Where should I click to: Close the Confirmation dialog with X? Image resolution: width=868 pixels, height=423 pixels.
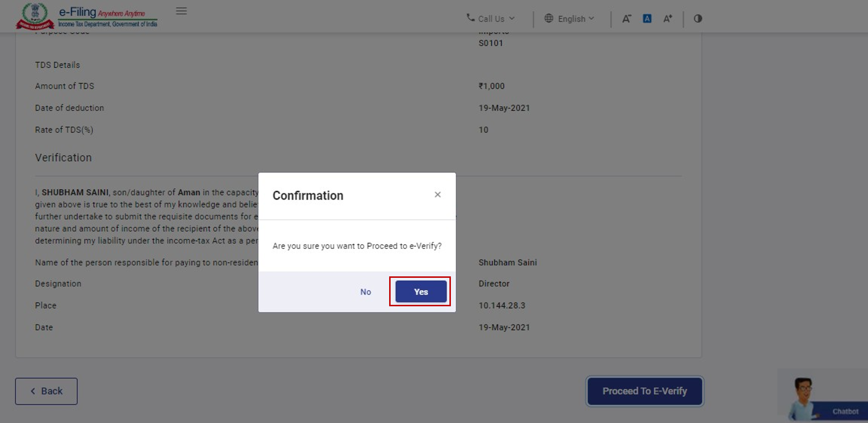pyautogui.click(x=437, y=194)
